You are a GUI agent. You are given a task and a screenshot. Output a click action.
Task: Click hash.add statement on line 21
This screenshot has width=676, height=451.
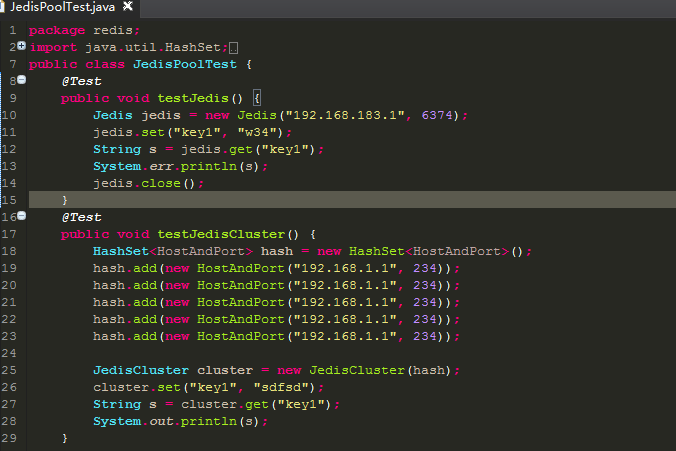point(276,302)
